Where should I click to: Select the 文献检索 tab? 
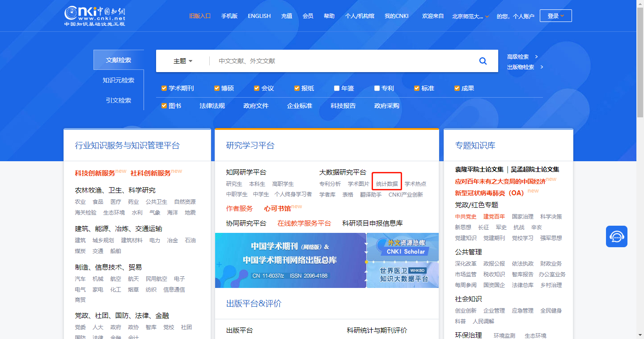(119, 60)
